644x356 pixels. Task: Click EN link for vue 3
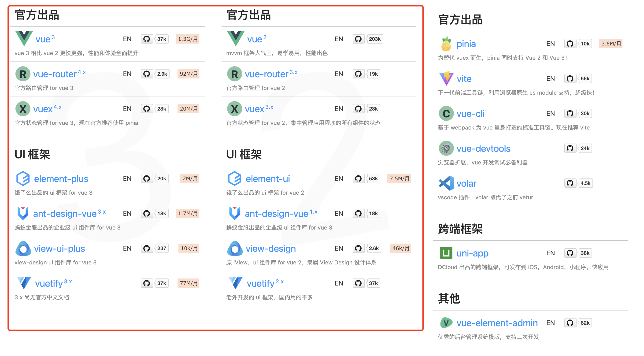tap(127, 39)
